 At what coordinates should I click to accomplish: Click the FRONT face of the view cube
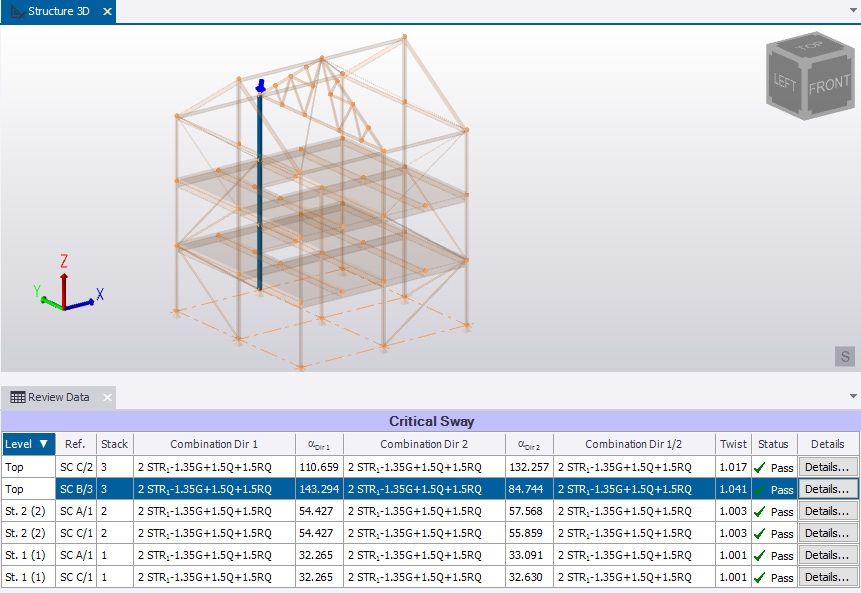(828, 86)
